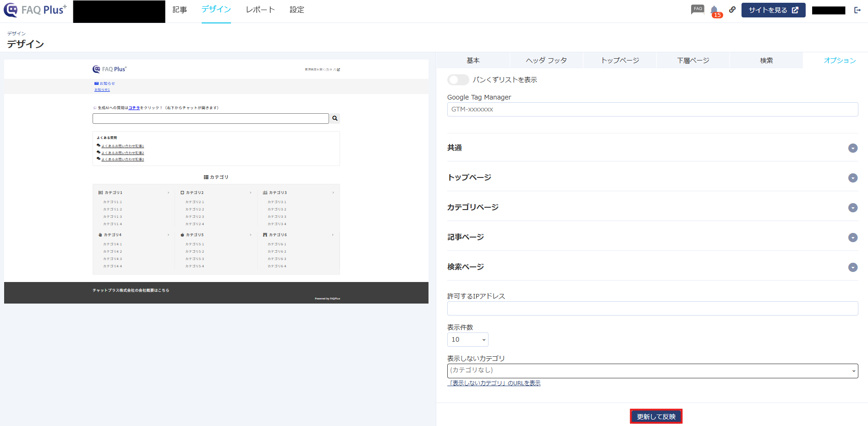Click the 許可するIPアドレス input field
The image size is (868, 426).
pos(652,308)
